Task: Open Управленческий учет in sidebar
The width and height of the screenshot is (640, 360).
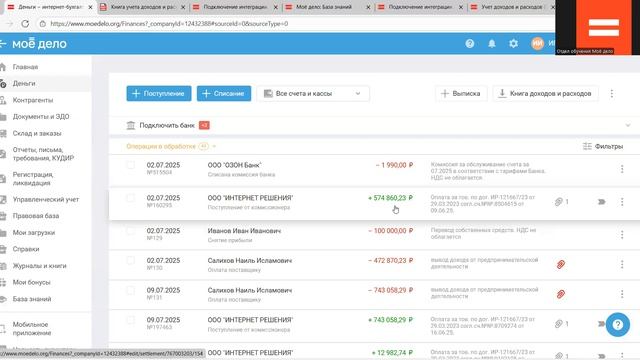Action: click(x=46, y=200)
